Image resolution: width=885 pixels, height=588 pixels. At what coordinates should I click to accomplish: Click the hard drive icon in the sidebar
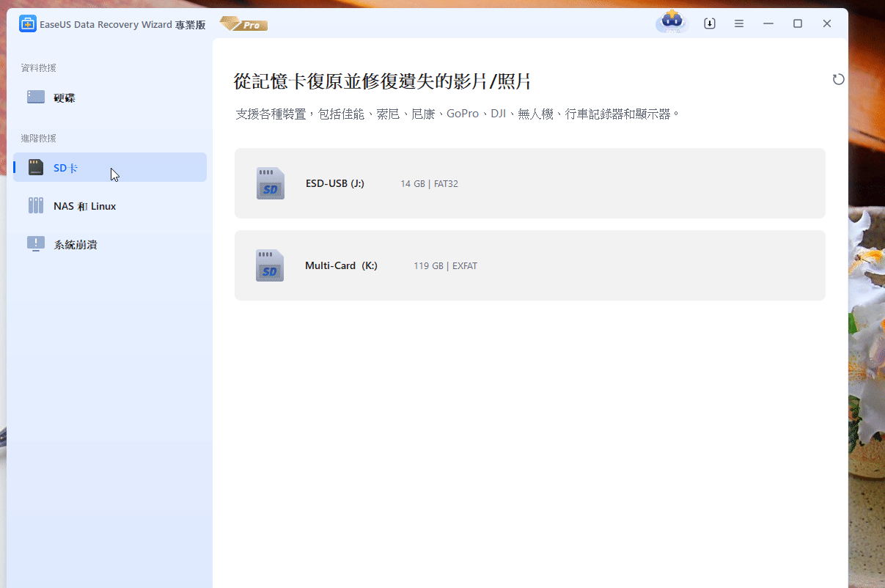coord(36,97)
